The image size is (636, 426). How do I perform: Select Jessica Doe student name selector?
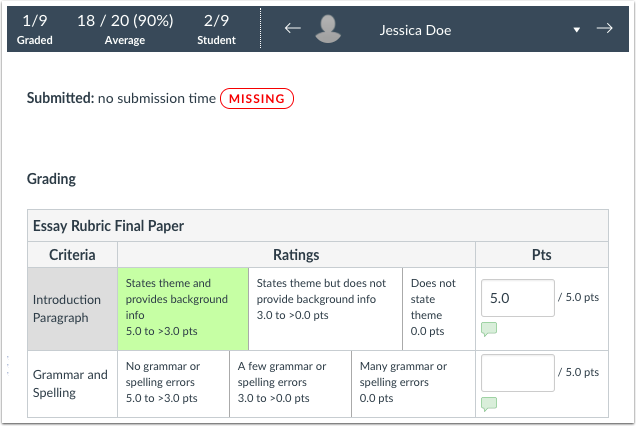coord(415,30)
